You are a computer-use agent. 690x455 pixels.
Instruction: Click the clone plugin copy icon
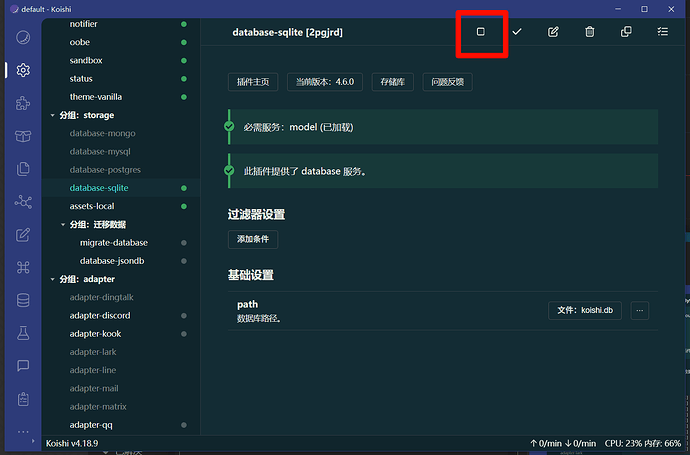click(x=626, y=32)
